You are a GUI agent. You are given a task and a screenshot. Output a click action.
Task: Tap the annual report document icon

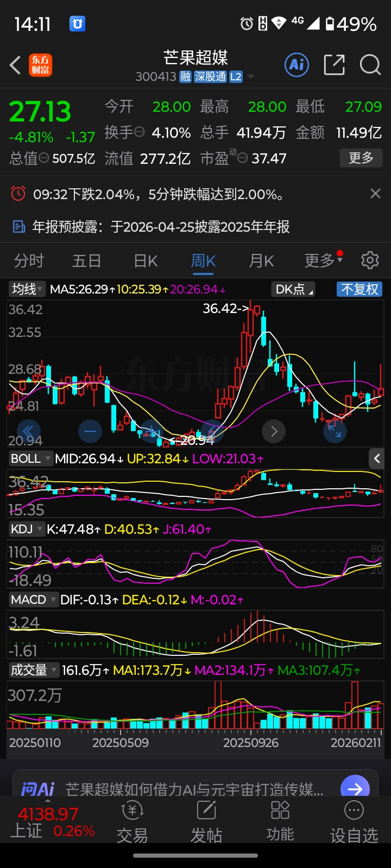(19, 226)
